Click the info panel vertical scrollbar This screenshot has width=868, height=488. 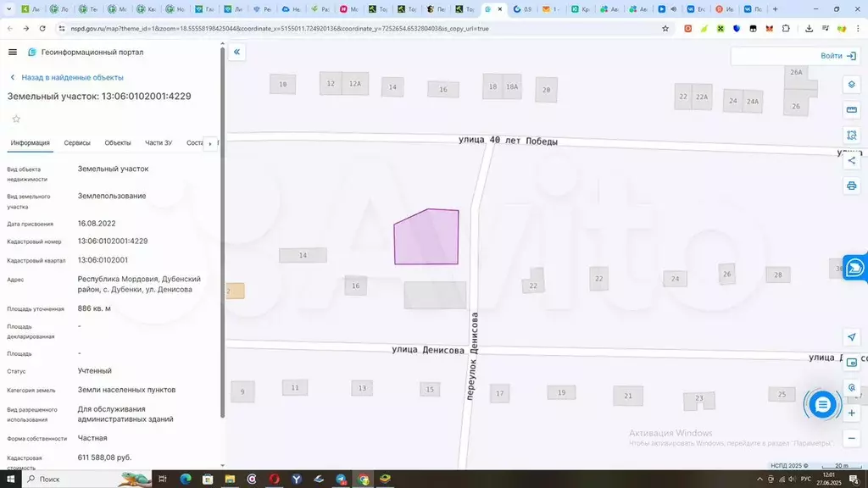[x=223, y=232]
